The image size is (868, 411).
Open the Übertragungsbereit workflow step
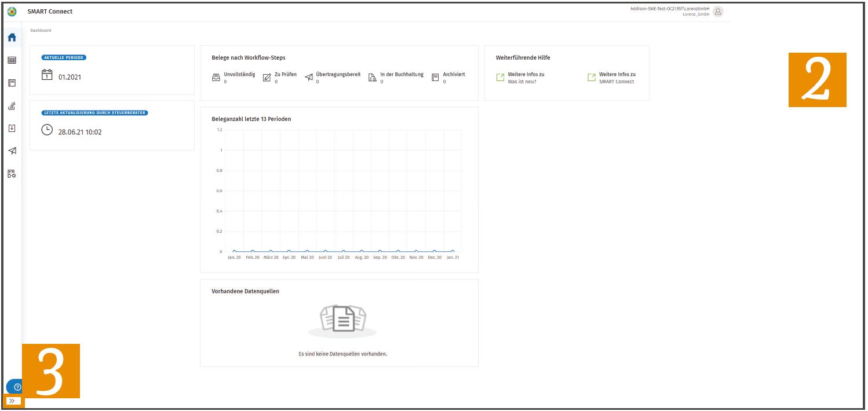[x=333, y=78]
